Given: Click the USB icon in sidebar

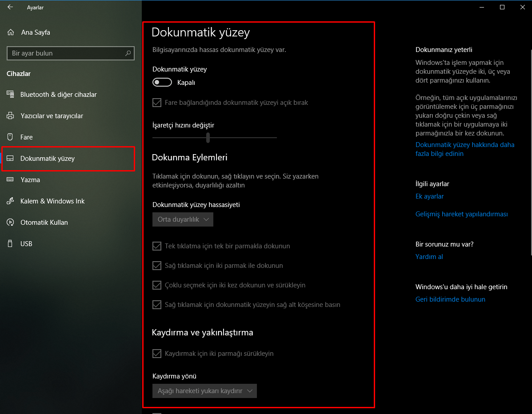Looking at the screenshot, I should point(10,243).
